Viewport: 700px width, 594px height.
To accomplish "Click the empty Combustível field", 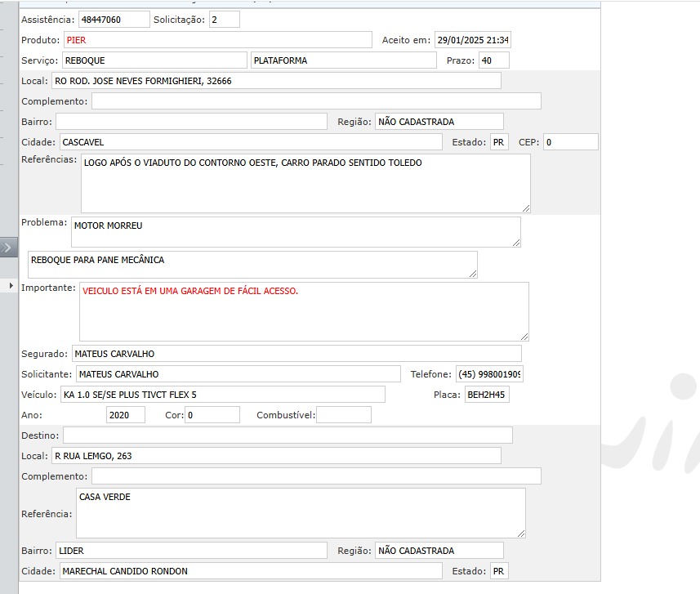I will click(x=343, y=415).
